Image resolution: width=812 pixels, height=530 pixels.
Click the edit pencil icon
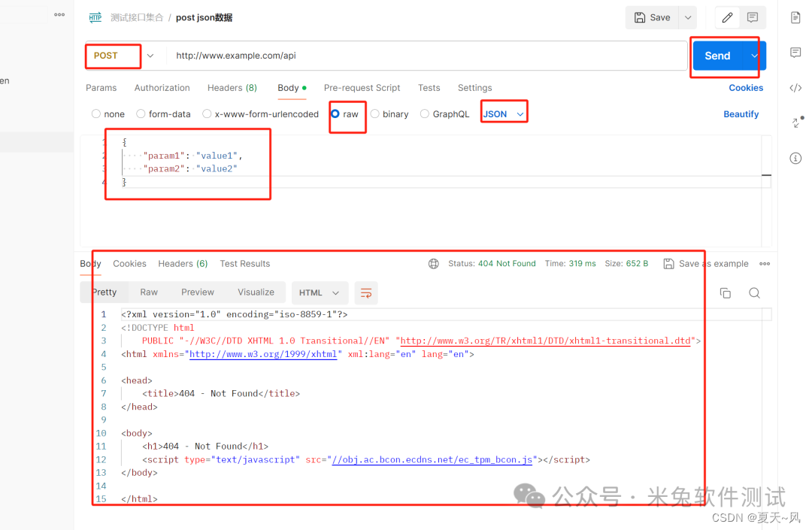click(727, 17)
